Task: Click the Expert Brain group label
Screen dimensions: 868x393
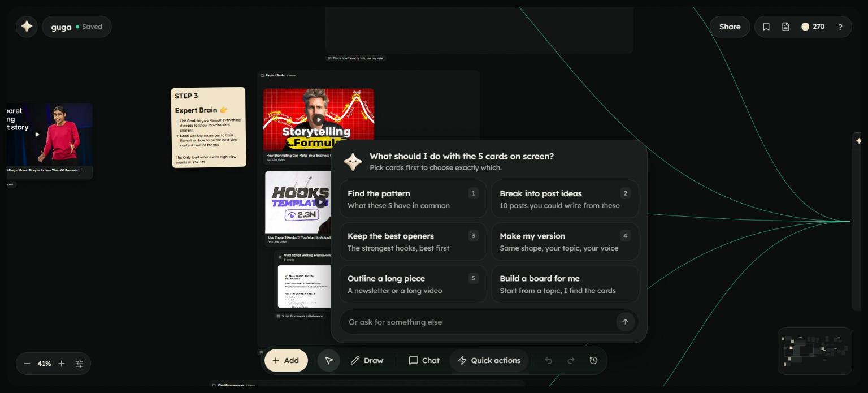Action: click(275, 75)
